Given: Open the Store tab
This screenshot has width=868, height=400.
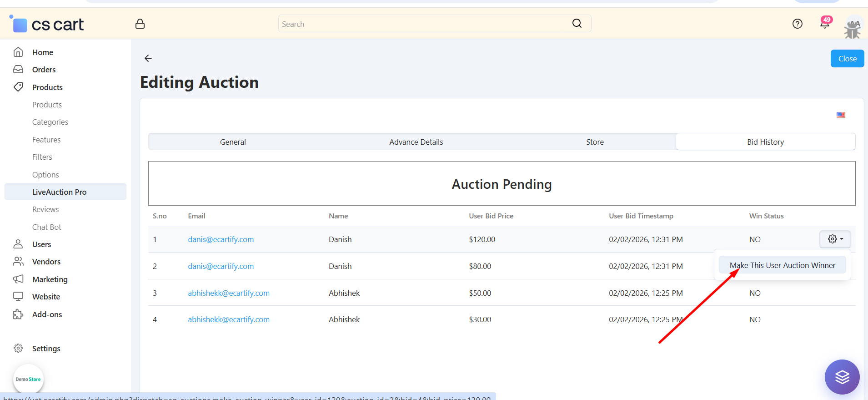Looking at the screenshot, I should [594, 142].
